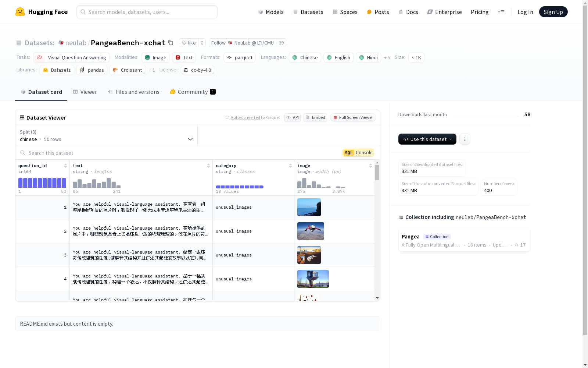This screenshot has width=588, height=368.
Task: Open Enterprise in the top navigation
Action: [444, 12]
